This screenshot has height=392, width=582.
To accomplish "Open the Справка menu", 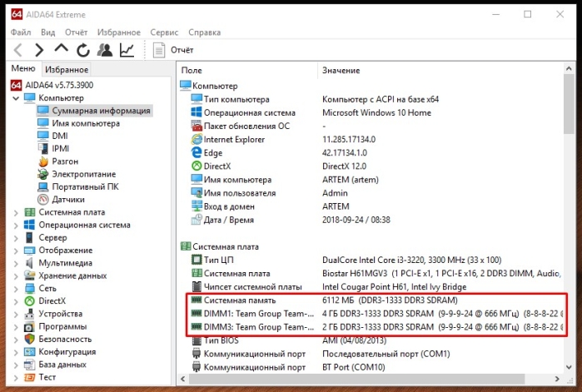I will 205,32.
